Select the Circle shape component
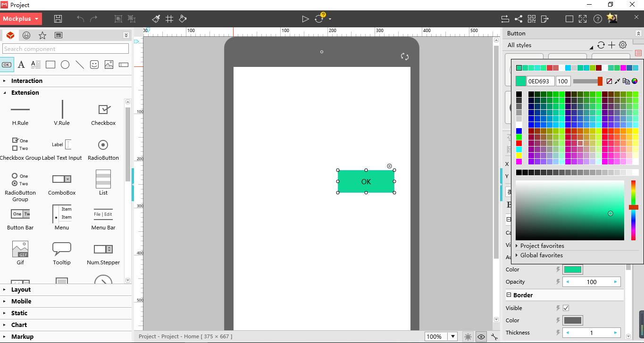 point(65,65)
